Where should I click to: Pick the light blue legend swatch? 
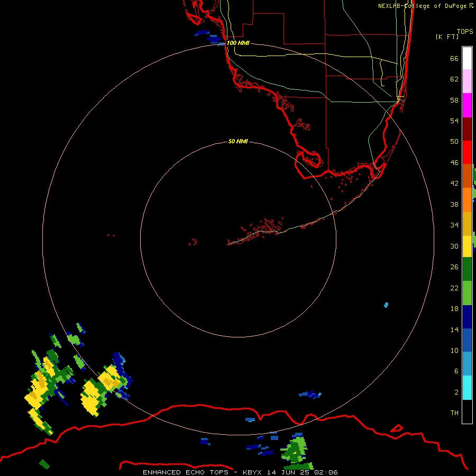(467, 364)
